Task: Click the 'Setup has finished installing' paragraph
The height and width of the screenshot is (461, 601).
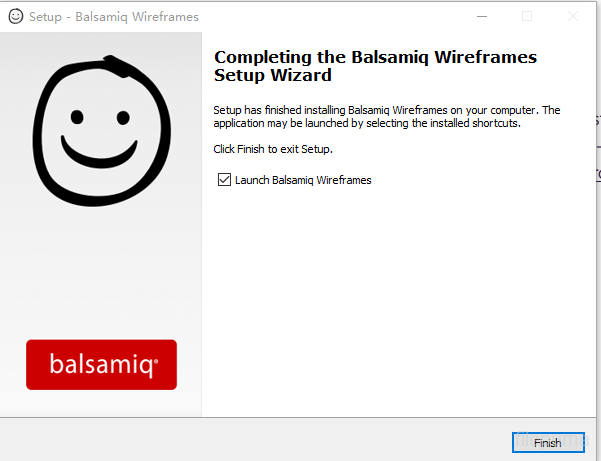Action: click(387, 116)
